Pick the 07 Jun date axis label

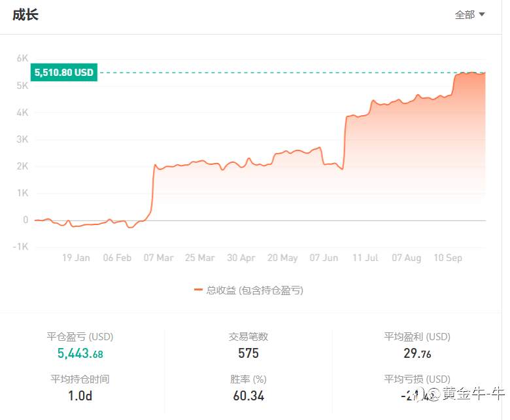(x=324, y=258)
